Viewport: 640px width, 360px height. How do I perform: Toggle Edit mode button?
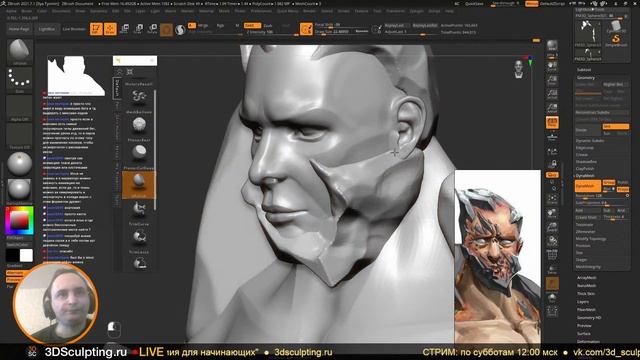[96, 29]
